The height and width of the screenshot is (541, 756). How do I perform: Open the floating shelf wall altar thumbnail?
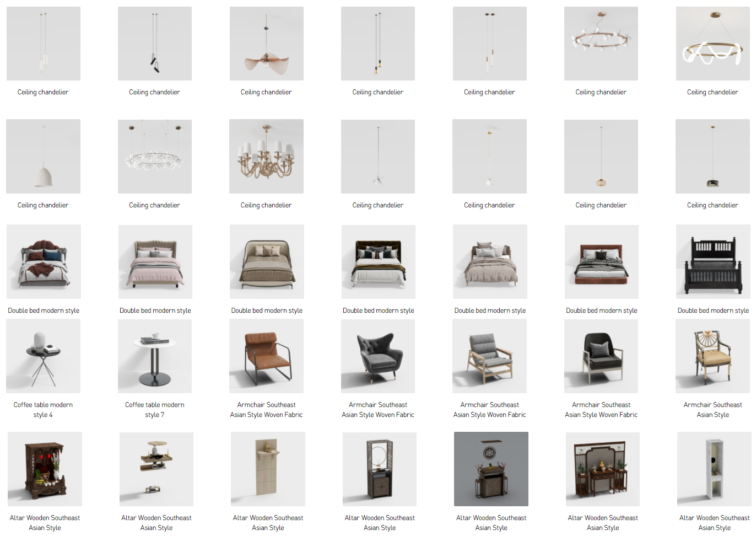tap(156, 469)
